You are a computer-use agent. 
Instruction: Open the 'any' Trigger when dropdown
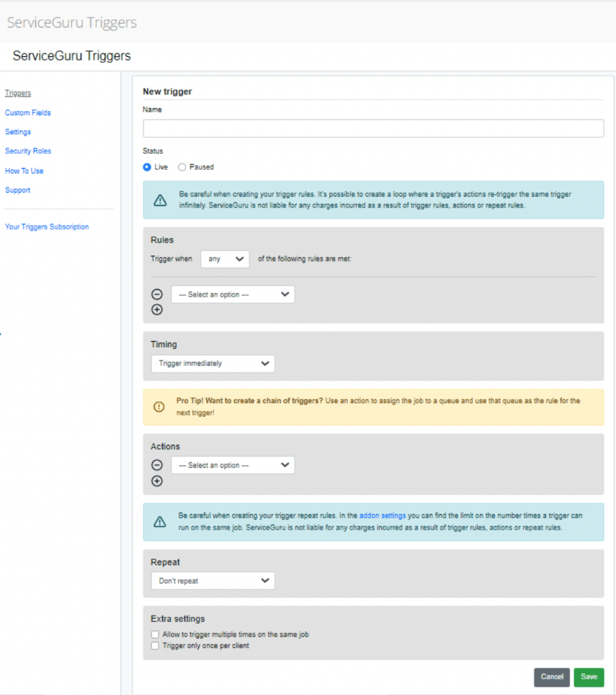click(x=225, y=259)
